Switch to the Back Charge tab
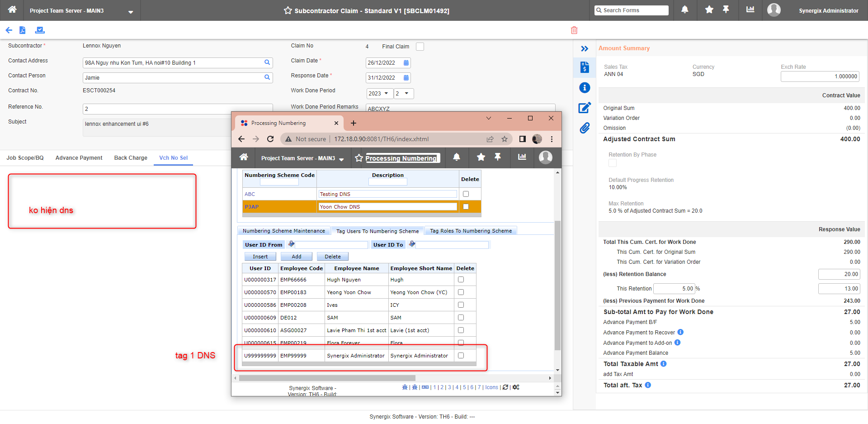This screenshot has width=868, height=424. click(130, 157)
